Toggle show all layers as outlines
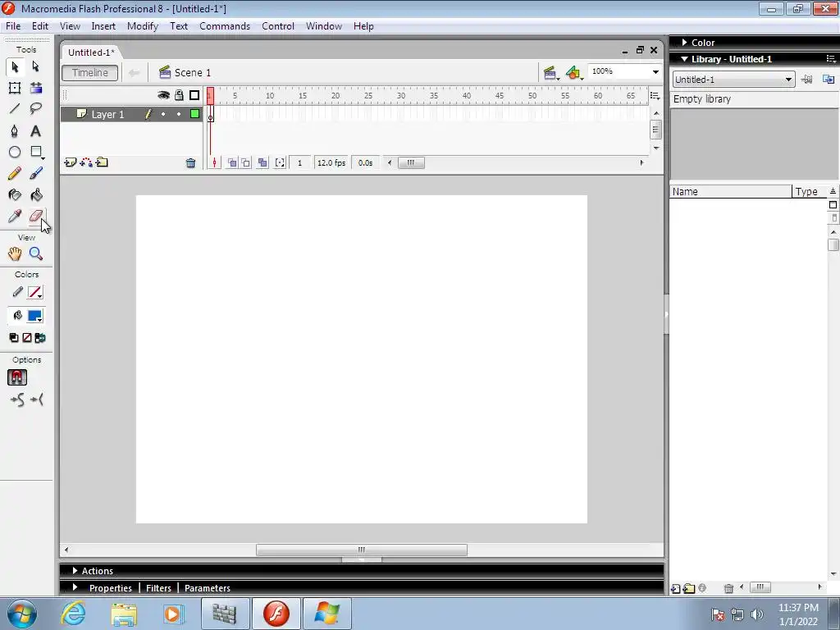 point(194,95)
